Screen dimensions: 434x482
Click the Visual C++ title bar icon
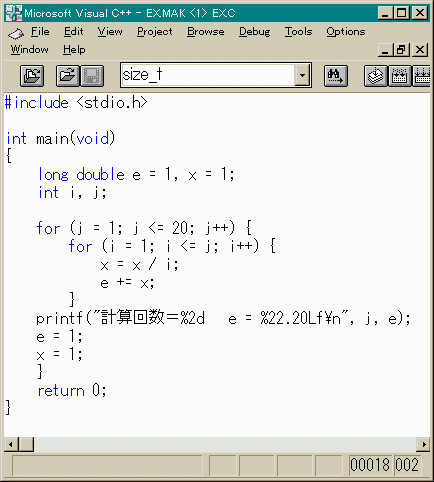tap(14, 13)
